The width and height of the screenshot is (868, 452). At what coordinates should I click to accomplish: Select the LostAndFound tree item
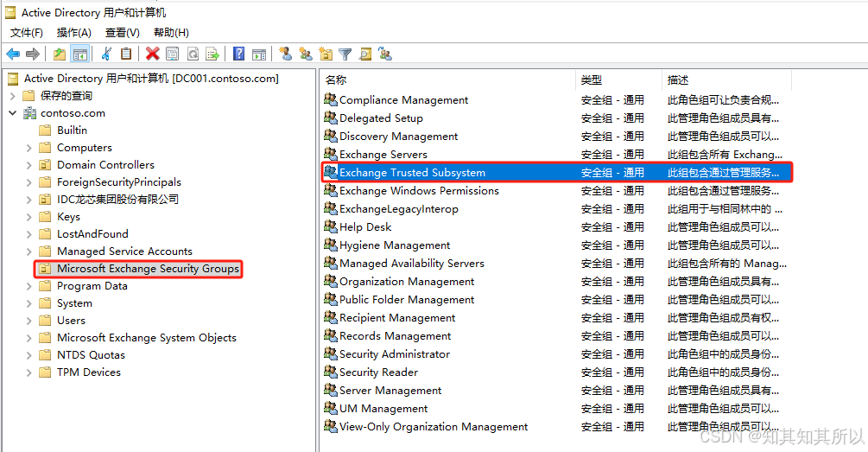click(x=92, y=233)
